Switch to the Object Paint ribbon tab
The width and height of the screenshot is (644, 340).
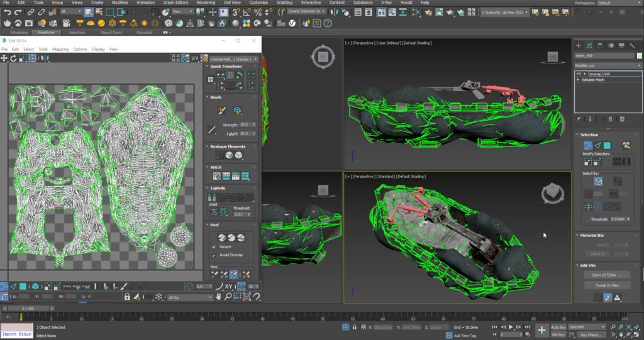(111, 33)
